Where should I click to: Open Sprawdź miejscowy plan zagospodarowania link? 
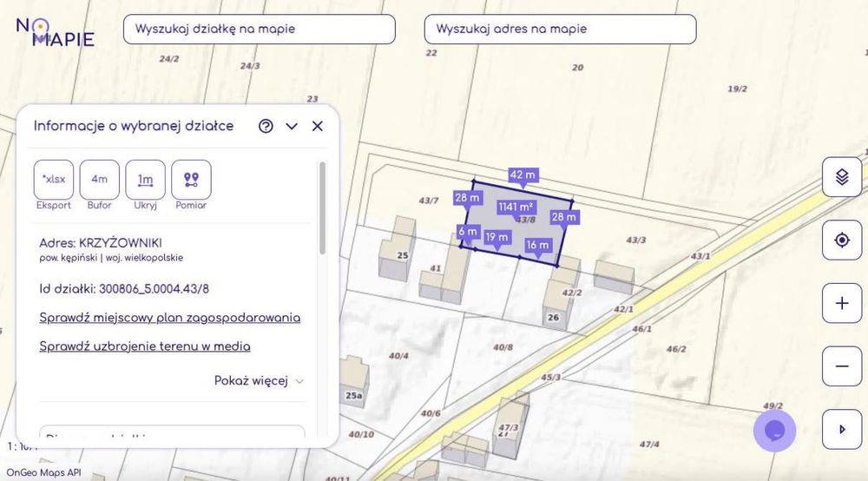[170, 319]
